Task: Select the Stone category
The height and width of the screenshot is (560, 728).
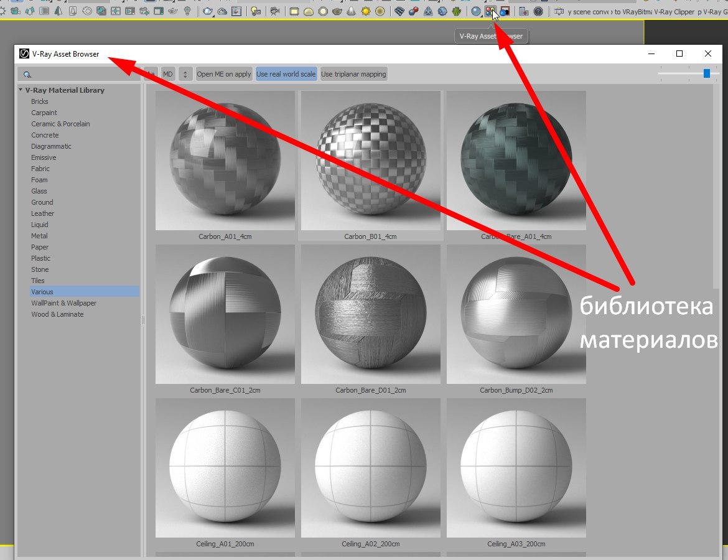Action: click(x=40, y=269)
